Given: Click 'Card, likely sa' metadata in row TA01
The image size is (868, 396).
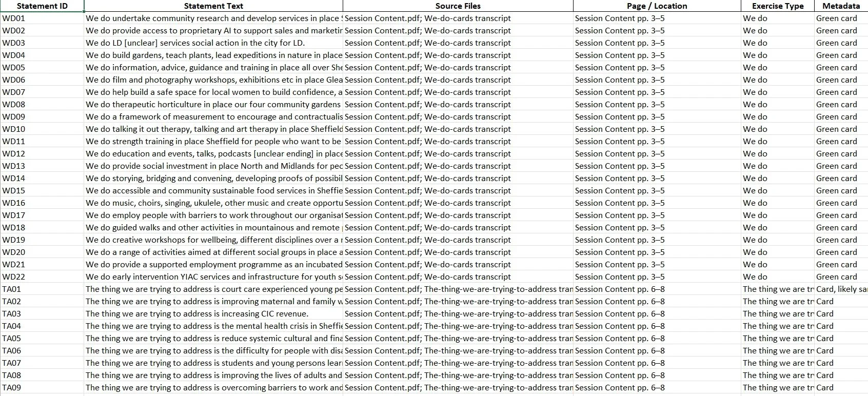Looking at the screenshot, I should click(x=842, y=289).
